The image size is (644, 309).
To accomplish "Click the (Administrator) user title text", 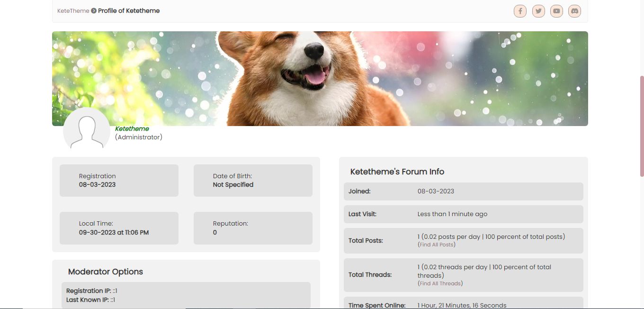I will point(139,137).
